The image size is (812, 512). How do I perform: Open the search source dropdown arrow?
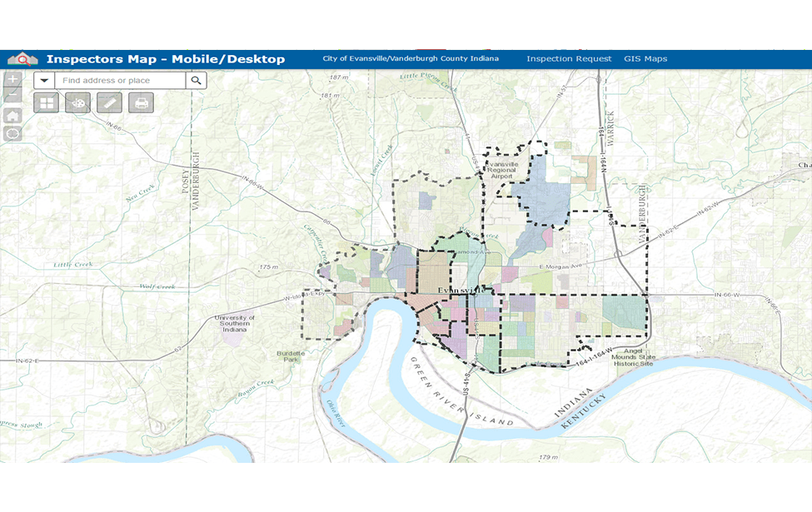coord(42,80)
